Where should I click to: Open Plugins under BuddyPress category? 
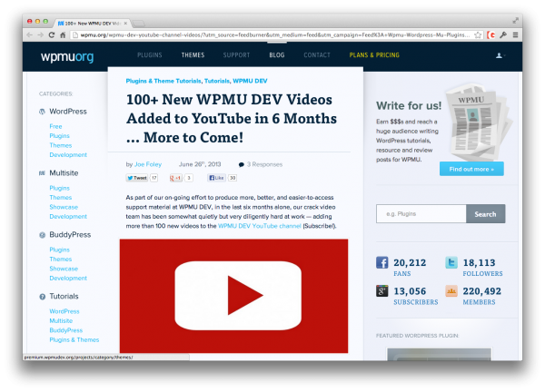point(59,250)
